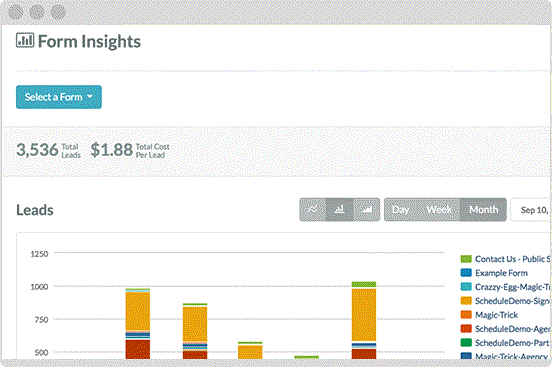This screenshot has width=552, height=368.
Task: Open the Sep 10 date range picker
Action: [x=531, y=210]
